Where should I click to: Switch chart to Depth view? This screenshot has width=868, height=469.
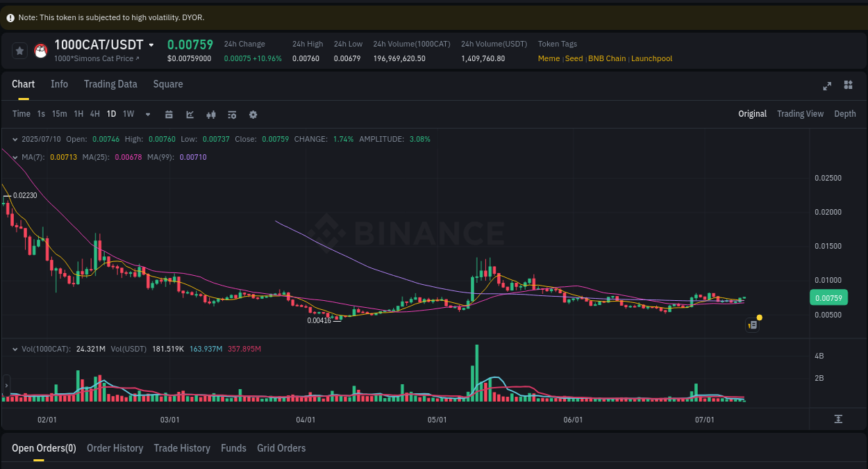(845, 113)
